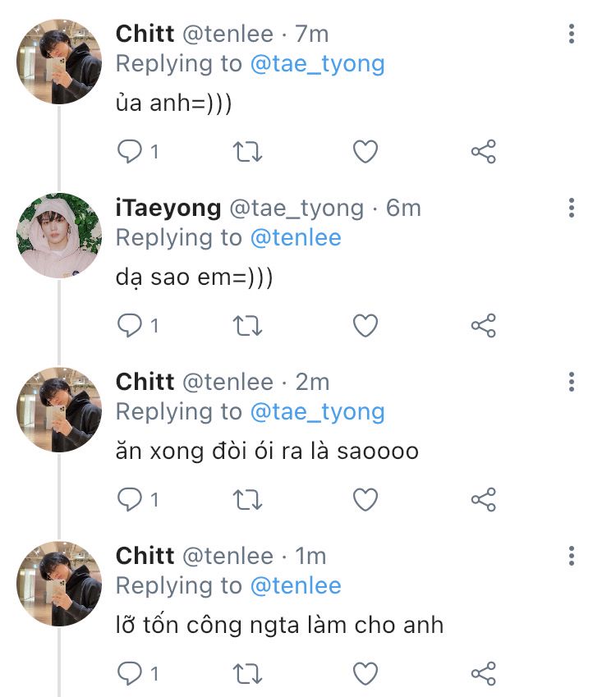The height and width of the screenshot is (697, 616).
Task: Reply to the "dạ sao em=)))" tweet
Action: (129, 325)
